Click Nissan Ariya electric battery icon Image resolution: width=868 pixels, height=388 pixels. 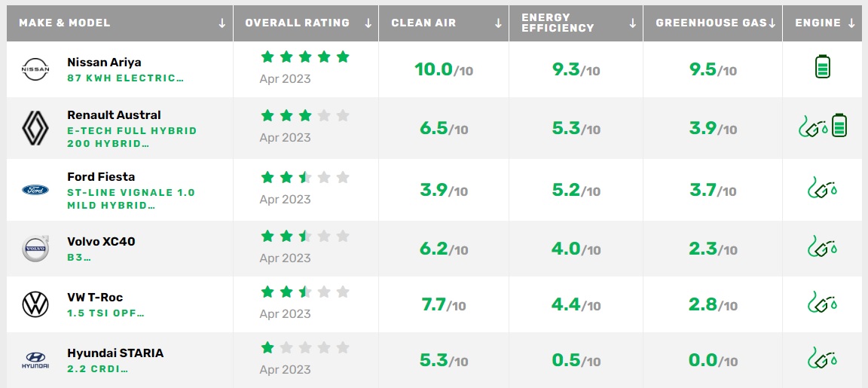(x=822, y=69)
